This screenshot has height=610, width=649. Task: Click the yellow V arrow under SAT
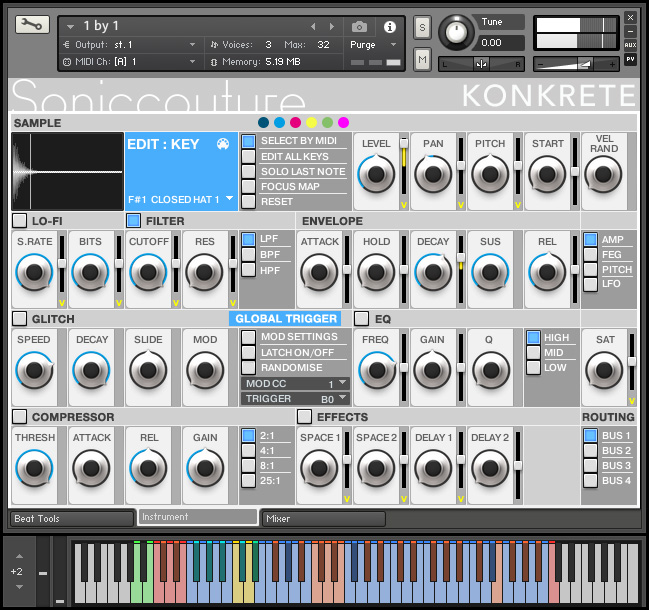[632, 401]
